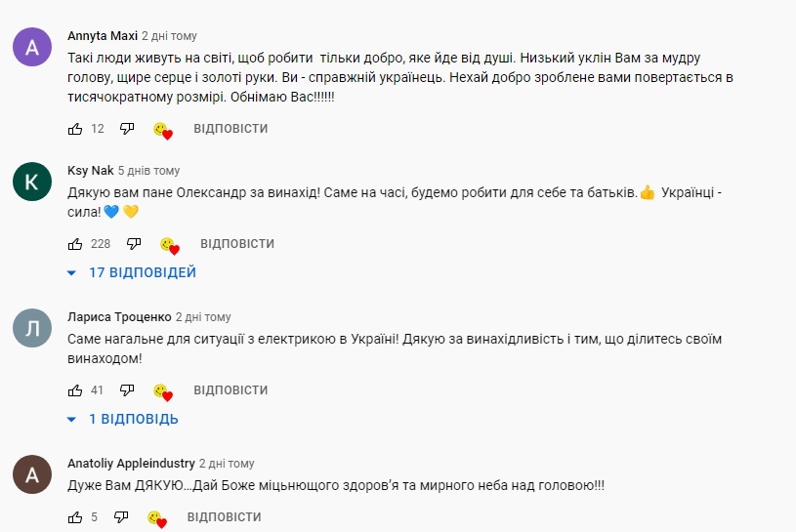Like Annyta Maxi's comment with thumbs up

click(75, 129)
